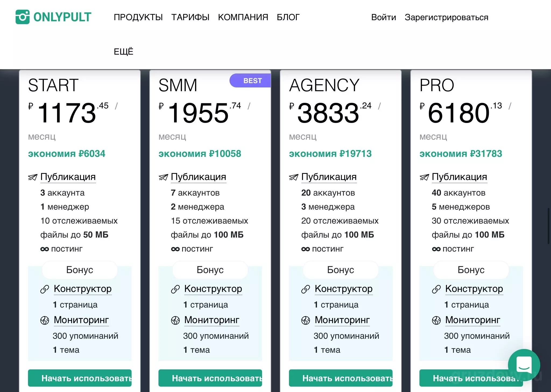Click the Войти login link
Image resolution: width=551 pixels, height=392 pixels.
coord(384,17)
